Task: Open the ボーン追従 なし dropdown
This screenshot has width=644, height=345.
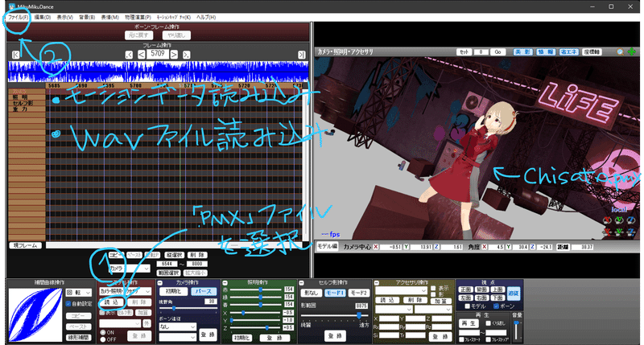Action: [178, 327]
